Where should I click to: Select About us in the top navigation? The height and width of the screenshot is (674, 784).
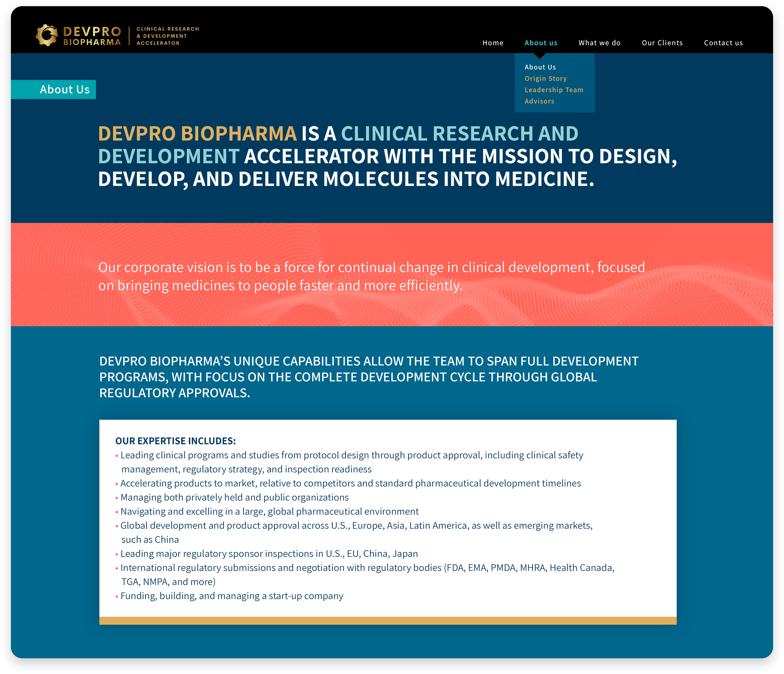tap(541, 43)
